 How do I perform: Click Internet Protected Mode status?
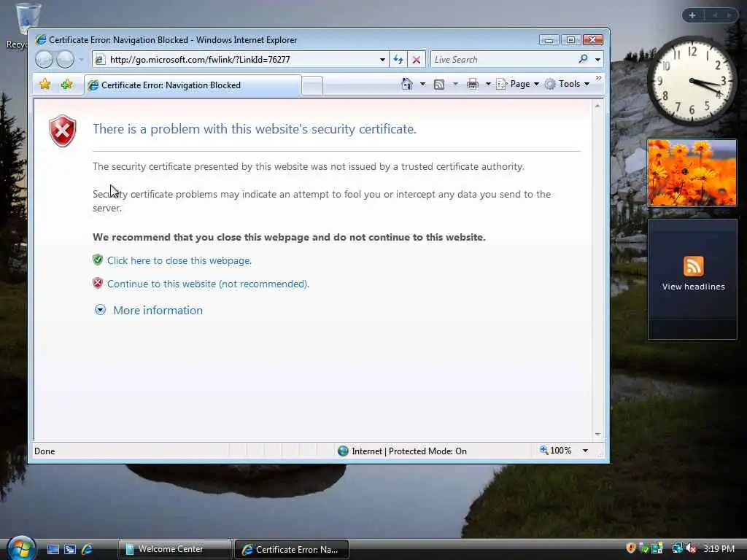[x=402, y=451]
